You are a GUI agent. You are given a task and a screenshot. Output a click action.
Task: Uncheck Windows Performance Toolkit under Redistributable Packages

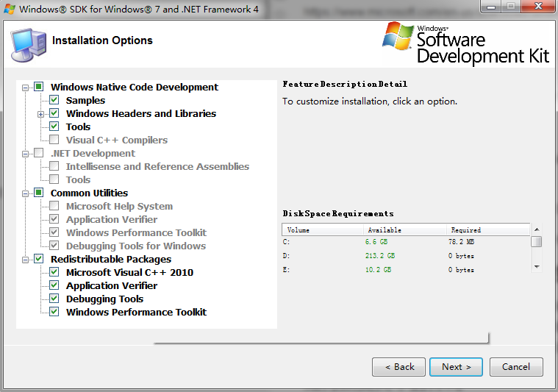(x=54, y=312)
